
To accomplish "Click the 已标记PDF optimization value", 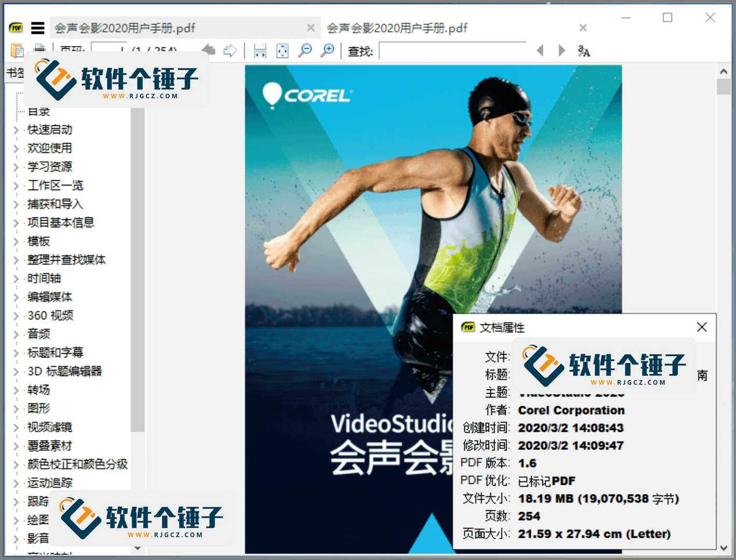I will 546,481.
